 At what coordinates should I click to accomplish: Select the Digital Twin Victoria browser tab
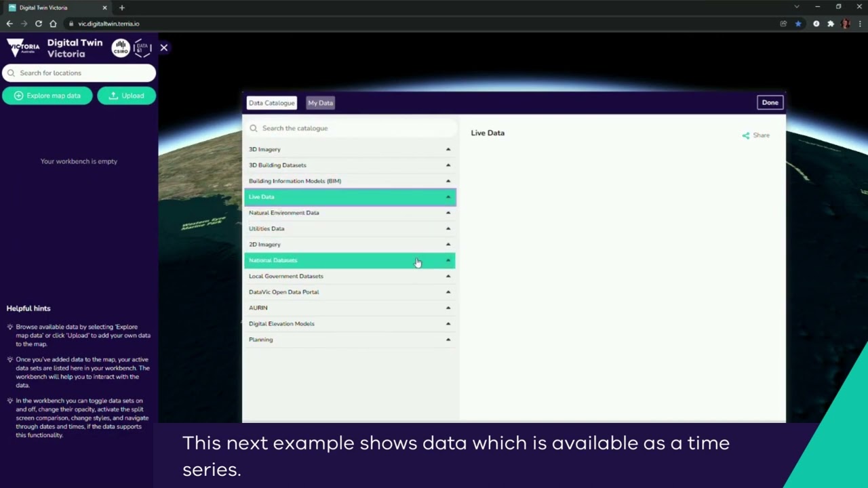pyautogui.click(x=58, y=7)
